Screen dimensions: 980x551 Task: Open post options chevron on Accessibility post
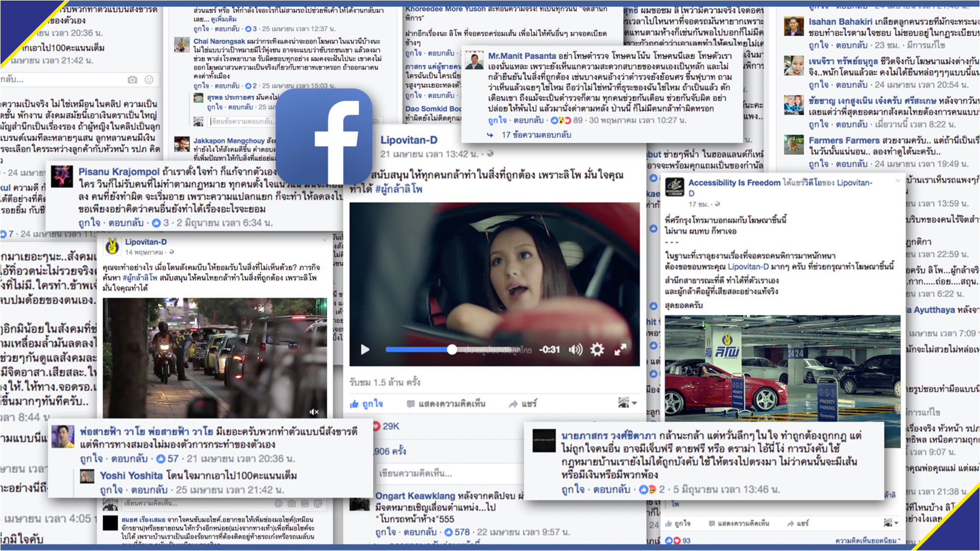pos(898,181)
